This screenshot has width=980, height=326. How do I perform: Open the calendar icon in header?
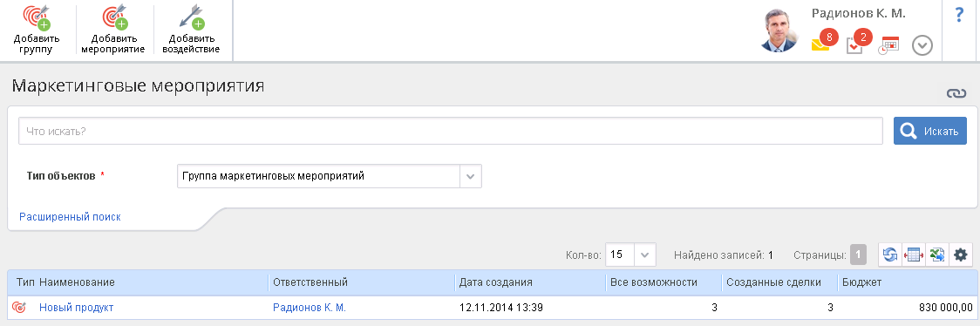coord(888,47)
